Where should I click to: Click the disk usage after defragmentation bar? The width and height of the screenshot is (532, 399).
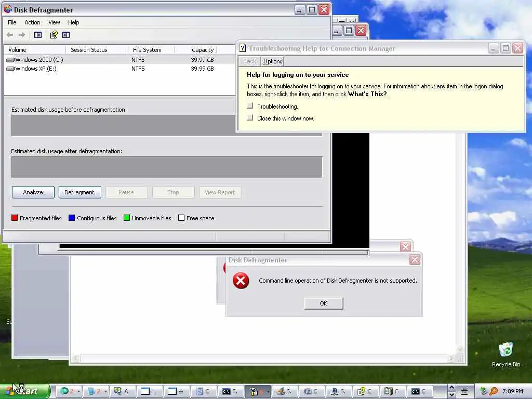point(167,167)
